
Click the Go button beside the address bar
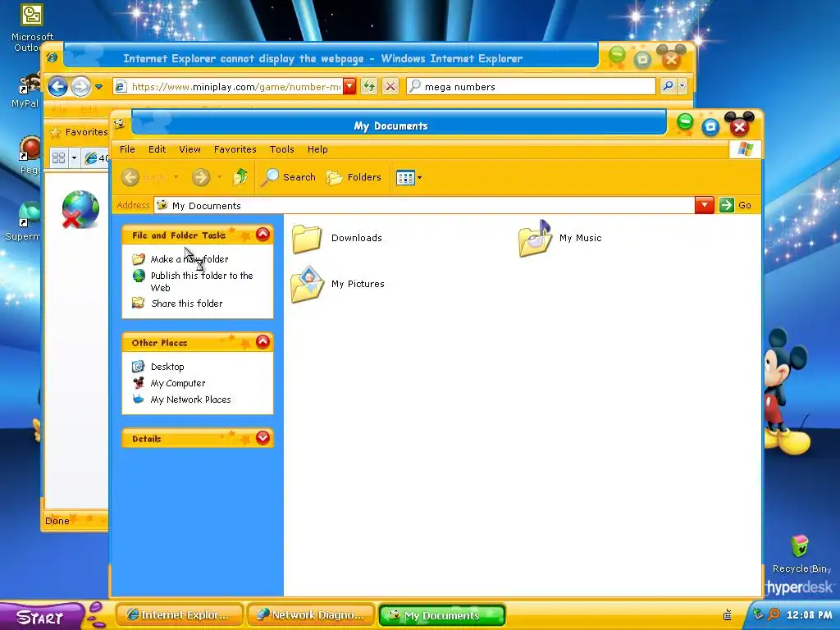pos(736,205)
